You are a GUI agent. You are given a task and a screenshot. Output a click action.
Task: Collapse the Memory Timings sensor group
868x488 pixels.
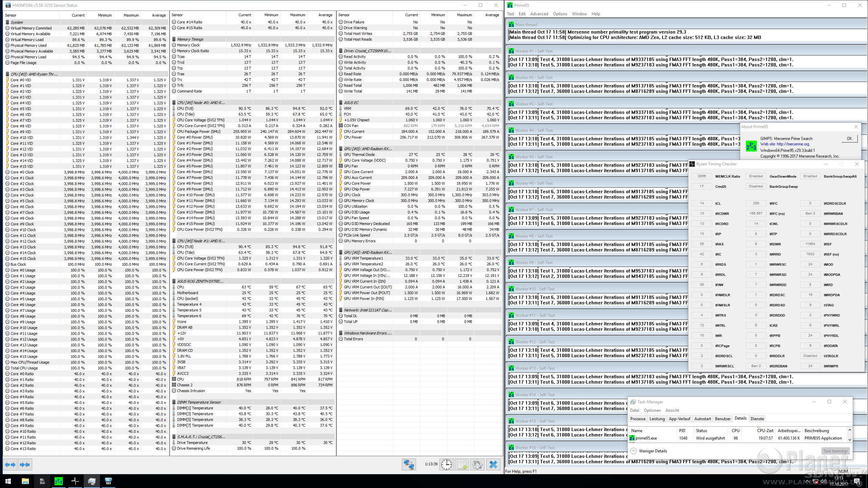pos(174,39)
